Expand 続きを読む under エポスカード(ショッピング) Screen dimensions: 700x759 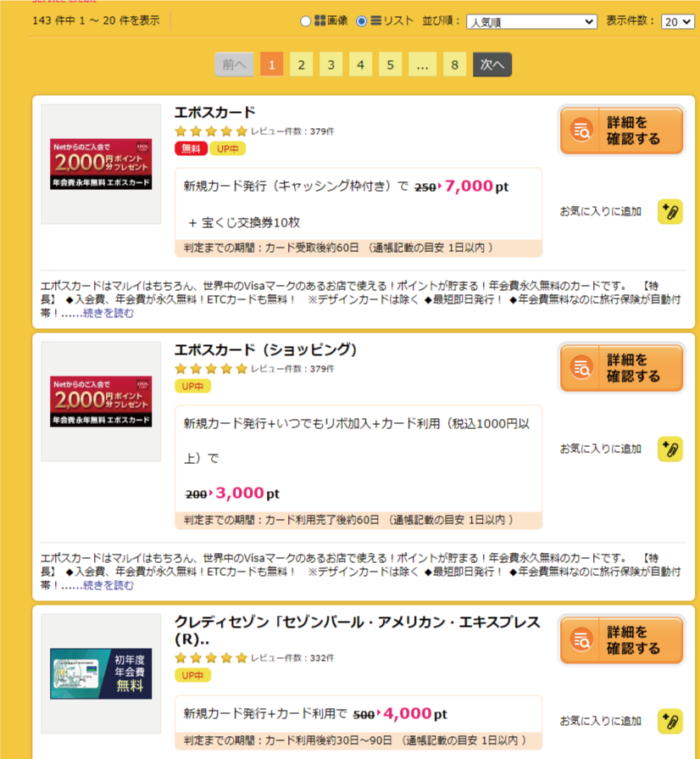108,585
